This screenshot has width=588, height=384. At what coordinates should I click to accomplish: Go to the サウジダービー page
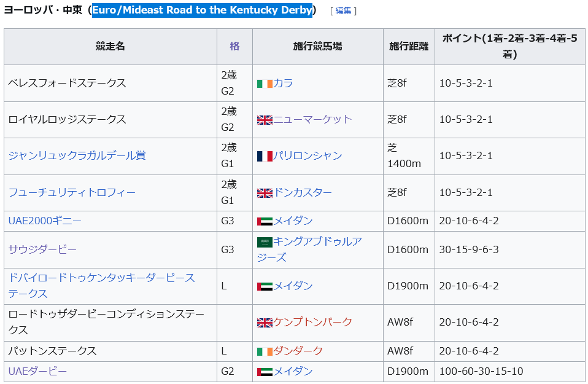point(42,249)
